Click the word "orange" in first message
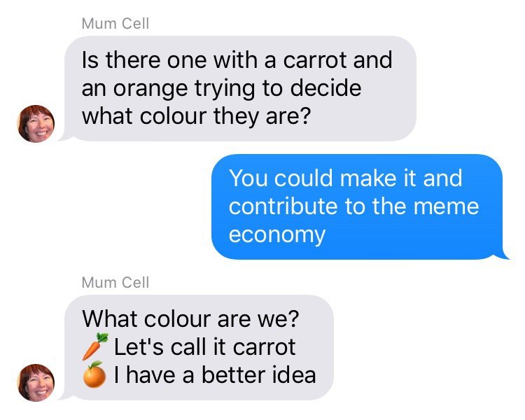The width and height of the screenshot is (525, 420). coord(150,89)
